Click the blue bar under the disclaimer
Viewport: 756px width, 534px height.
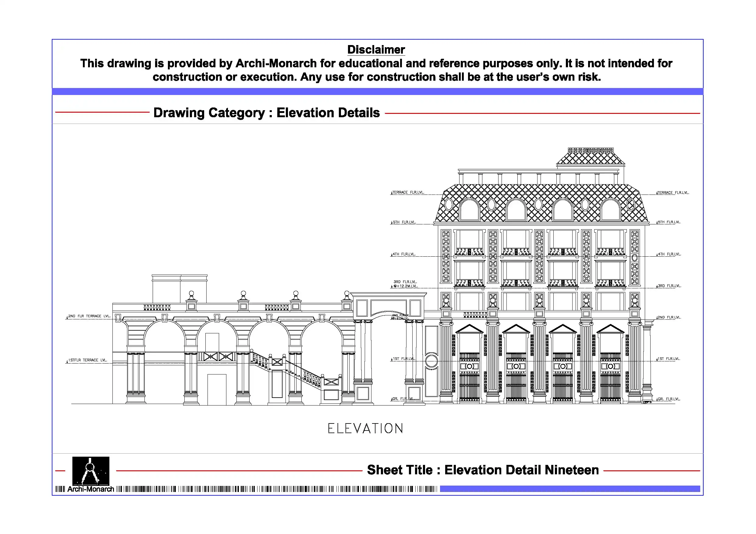(377, 91)
